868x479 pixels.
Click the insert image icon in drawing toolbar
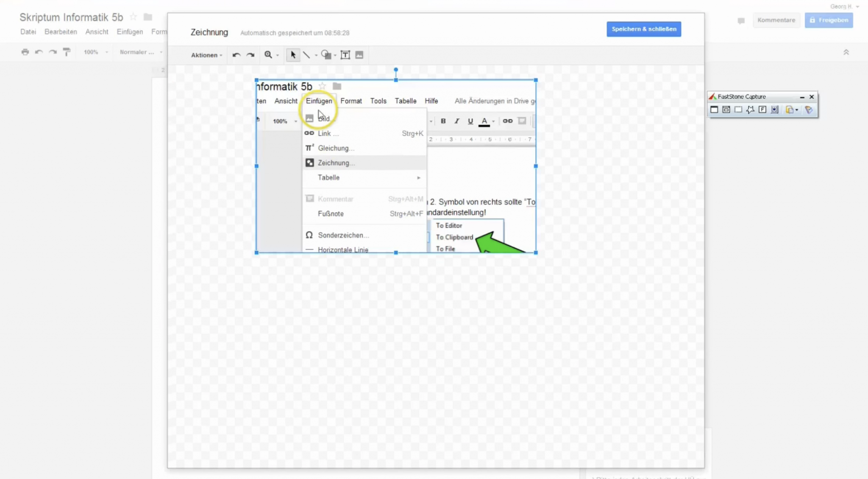[x=359, y=55]
